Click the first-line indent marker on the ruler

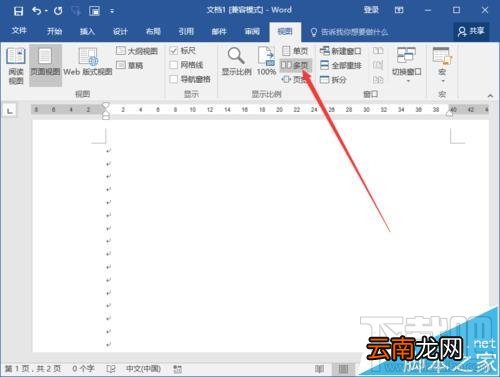(x=106, y=106)
